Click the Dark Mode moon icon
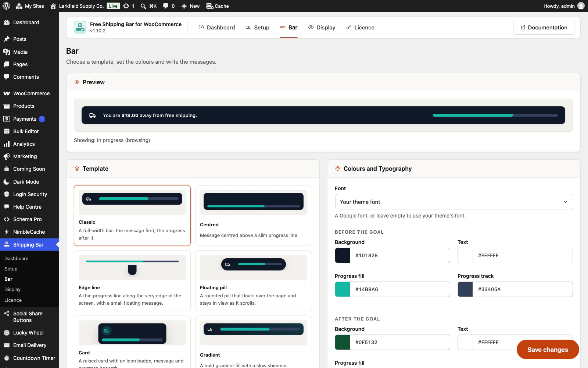The height and width of the screenshot is (368, 588). (x=7, y=182)
